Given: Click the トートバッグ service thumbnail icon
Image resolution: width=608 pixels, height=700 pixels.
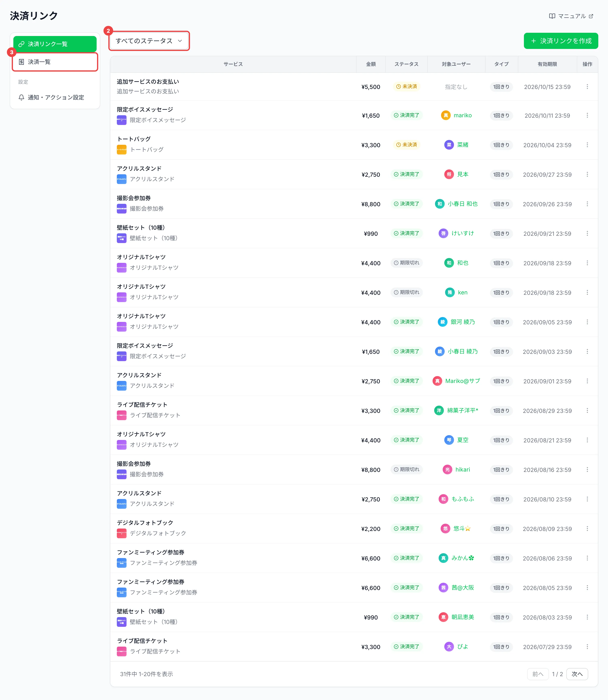Looking at the screenshot, I should (x=121, y=150).
